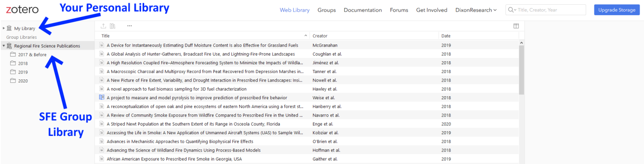Go to Groups in top navigation
Viewport: 644px width, 164px height.
point(327,10)
